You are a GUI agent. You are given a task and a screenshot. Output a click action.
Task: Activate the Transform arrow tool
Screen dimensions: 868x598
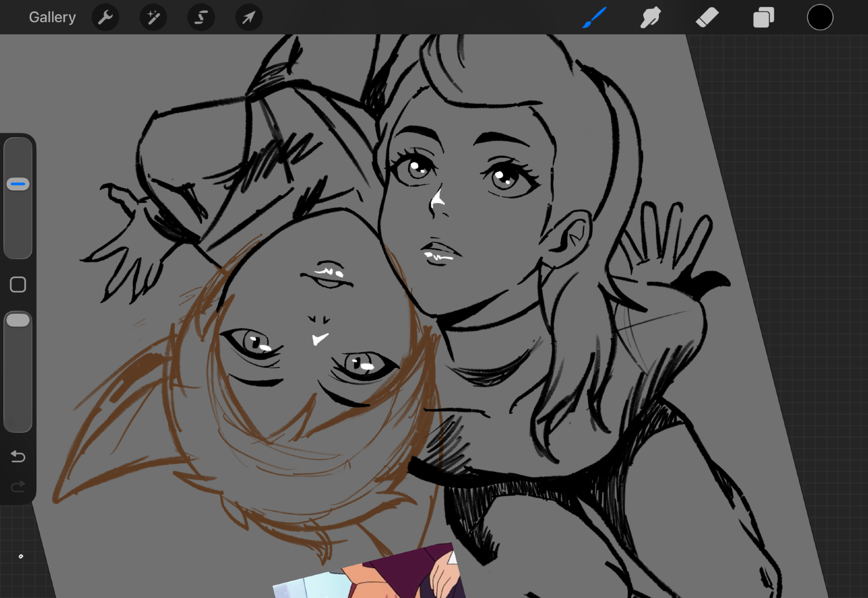coord(249,18)
